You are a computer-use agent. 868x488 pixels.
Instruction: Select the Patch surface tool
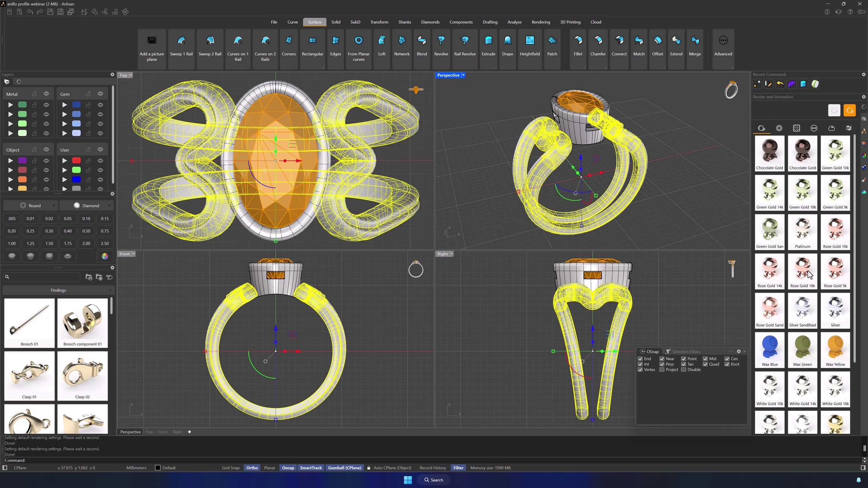tap(552, 46)
